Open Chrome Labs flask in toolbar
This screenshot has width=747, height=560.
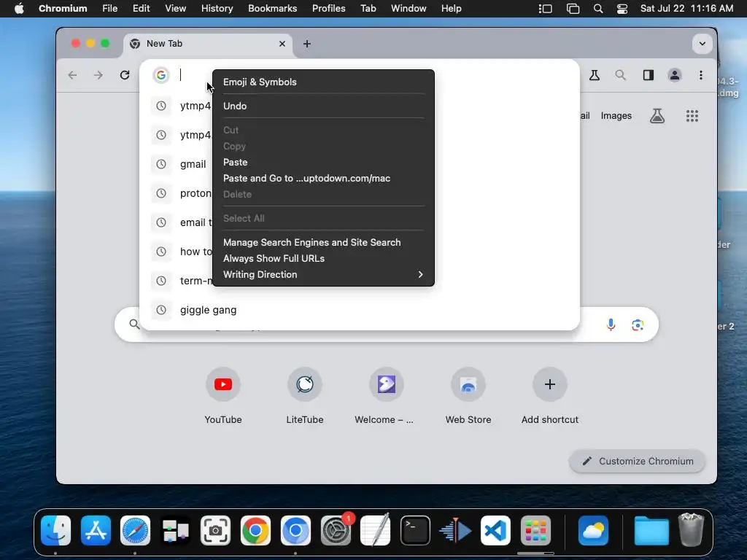(594, 75)
